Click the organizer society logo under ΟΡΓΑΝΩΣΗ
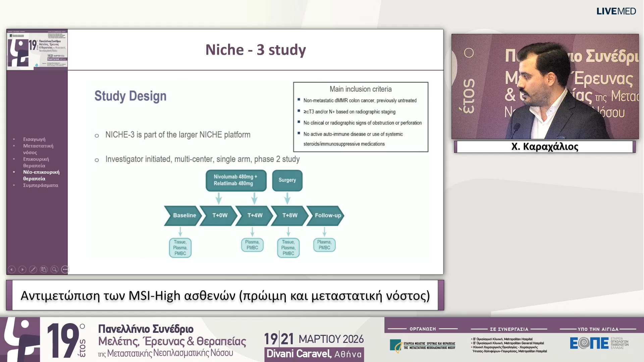The image size is (644, 362). point(422,346)
